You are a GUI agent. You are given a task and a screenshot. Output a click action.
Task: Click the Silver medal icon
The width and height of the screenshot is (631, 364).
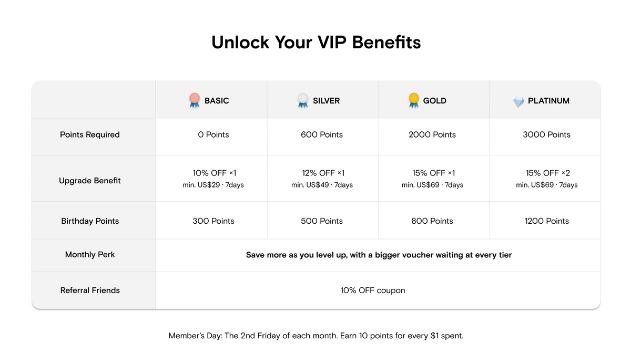pyautogui.click(x=303, y=100)
